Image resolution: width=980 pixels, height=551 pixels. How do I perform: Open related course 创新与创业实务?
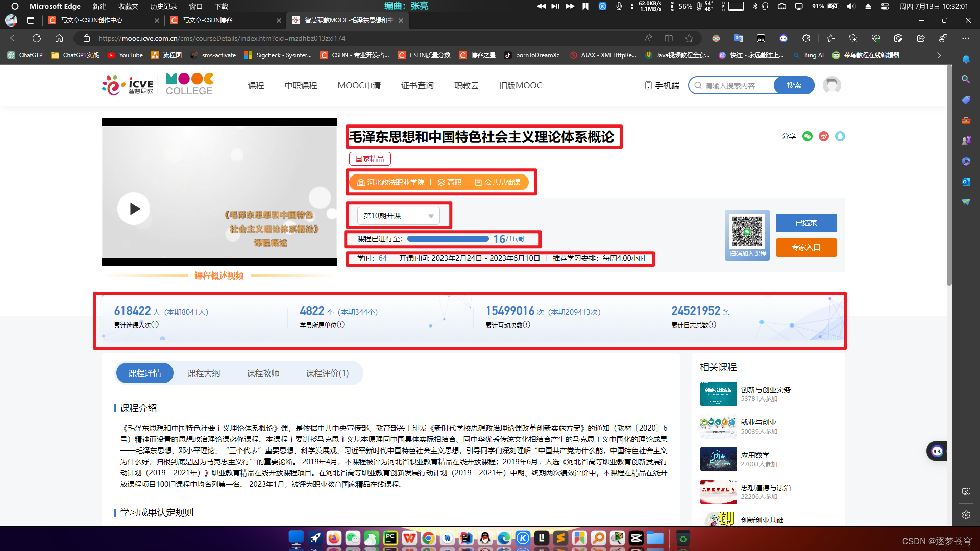(766, 390)
